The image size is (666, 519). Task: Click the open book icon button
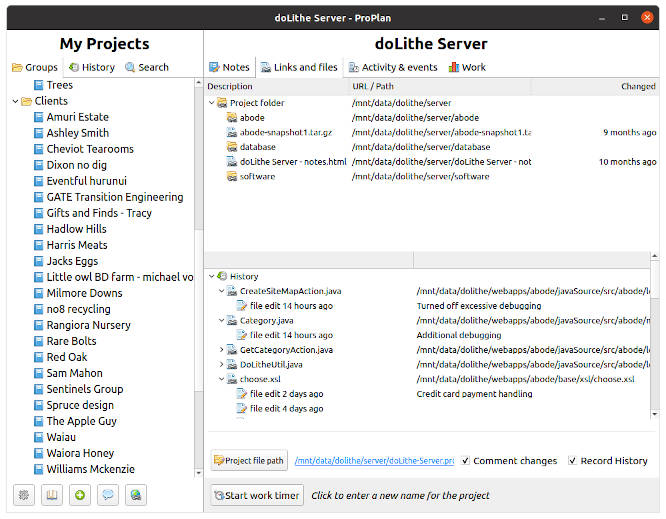click(x=52, y=494)
